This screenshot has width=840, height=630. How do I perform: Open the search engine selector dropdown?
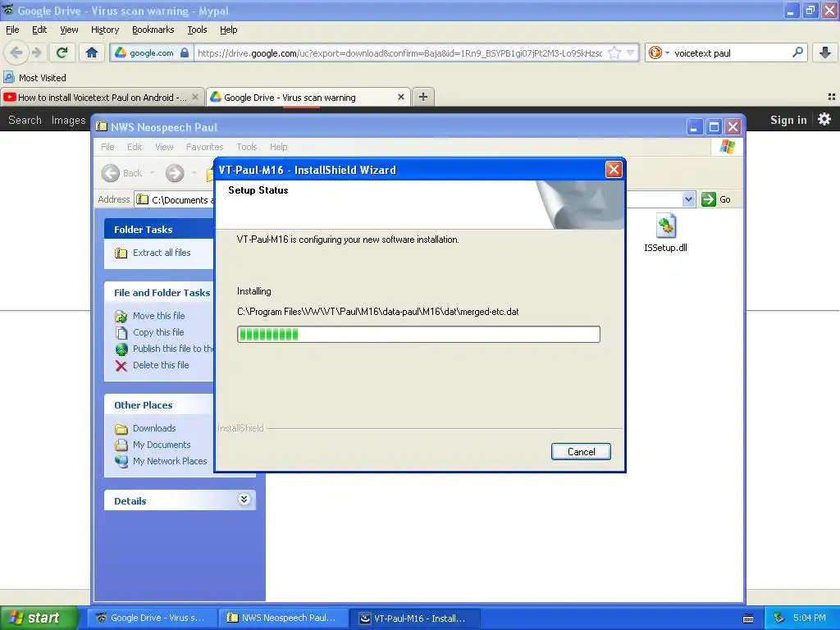tap(660, 52)
